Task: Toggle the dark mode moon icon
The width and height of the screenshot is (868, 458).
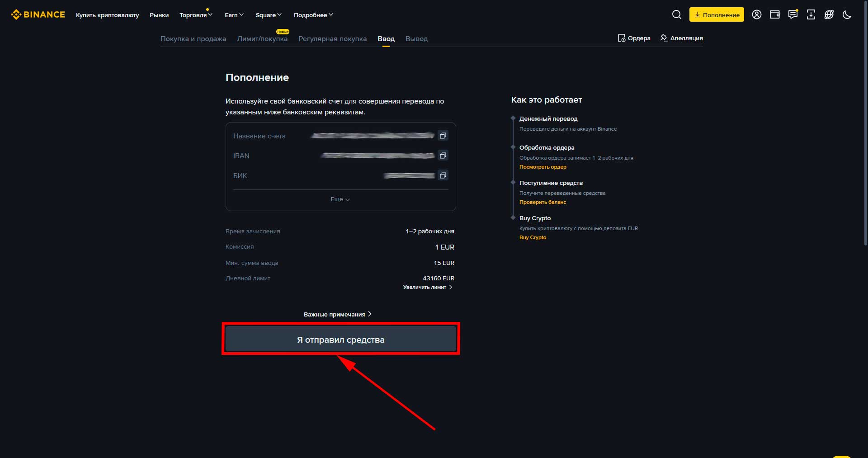Action: 847,14
